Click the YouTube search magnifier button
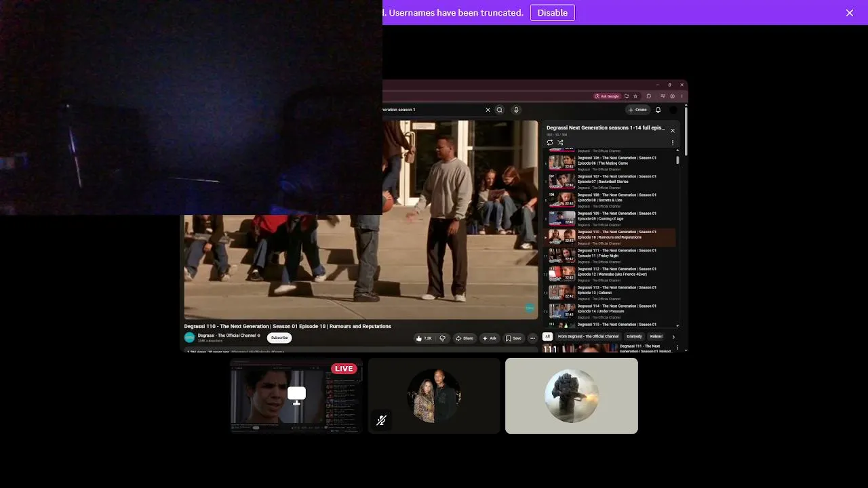This screenshot has height=488, width=868. [x=500, y=110]
